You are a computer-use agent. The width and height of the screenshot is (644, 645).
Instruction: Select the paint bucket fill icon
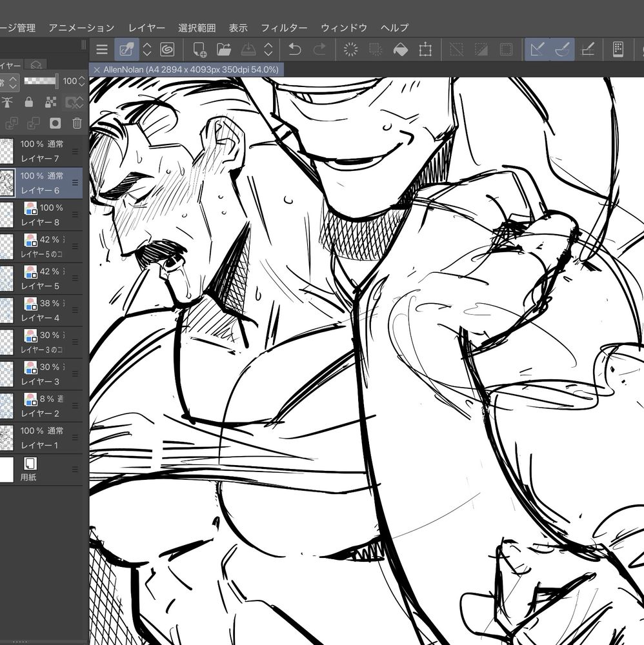(400, 50)
